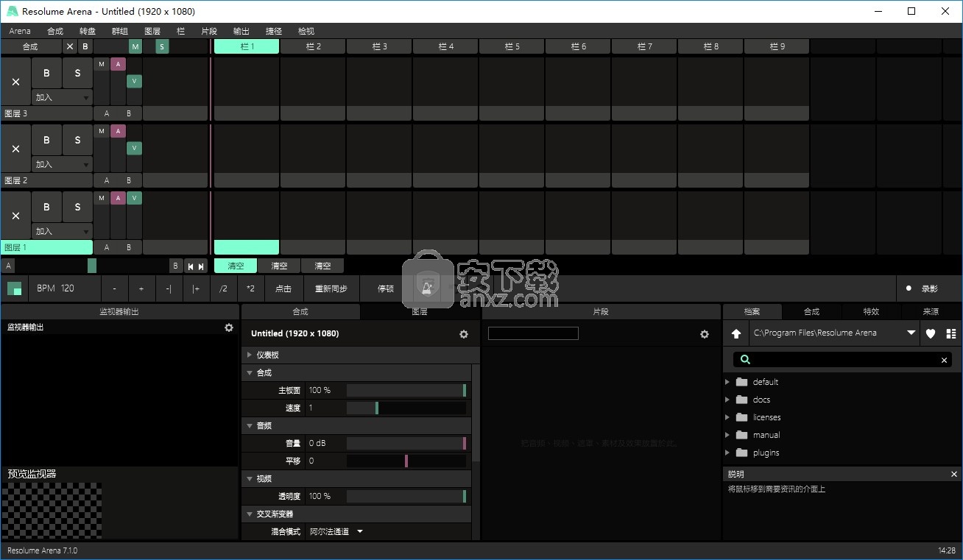Image resolution: width=963 pixels, height=560 pixels.
Task: Open composition panel gear settings
Action: click(464, 334)
